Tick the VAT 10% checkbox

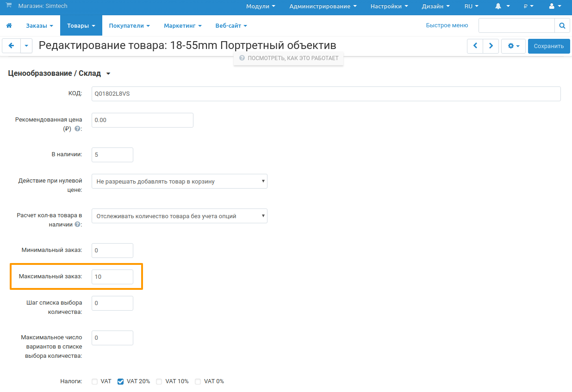[x=159, y=382]
